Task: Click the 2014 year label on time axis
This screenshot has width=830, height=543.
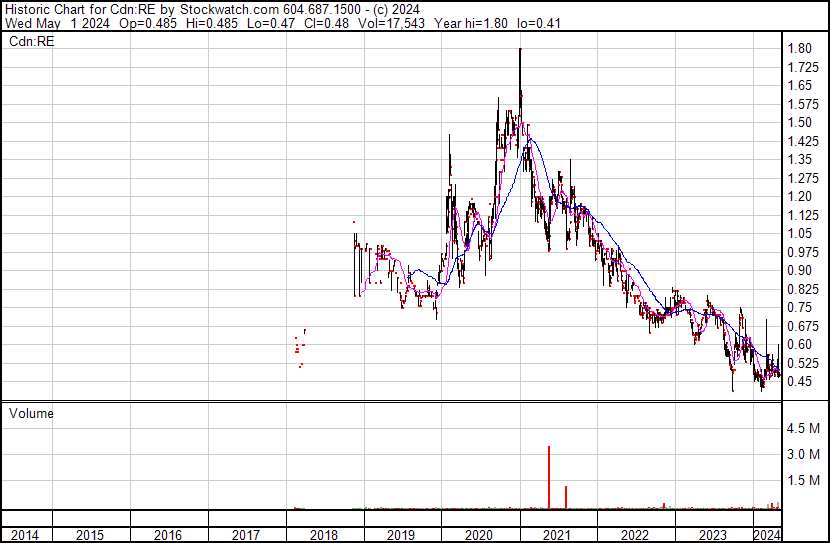Action: 25,535
